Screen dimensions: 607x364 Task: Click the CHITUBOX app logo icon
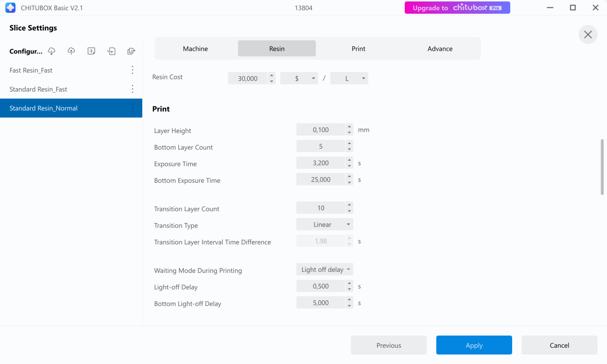tap(11, 8)
